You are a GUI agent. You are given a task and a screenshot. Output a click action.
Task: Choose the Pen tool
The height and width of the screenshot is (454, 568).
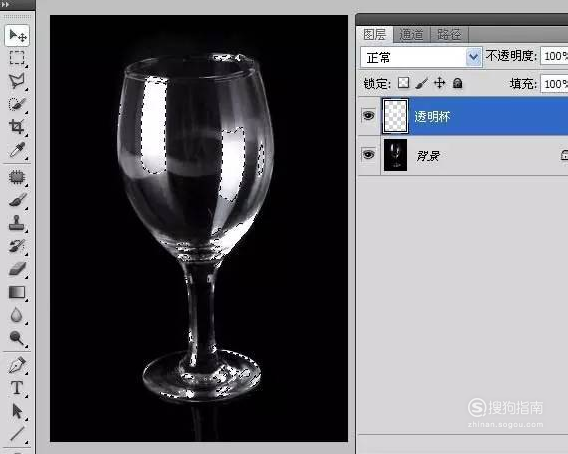17,365
